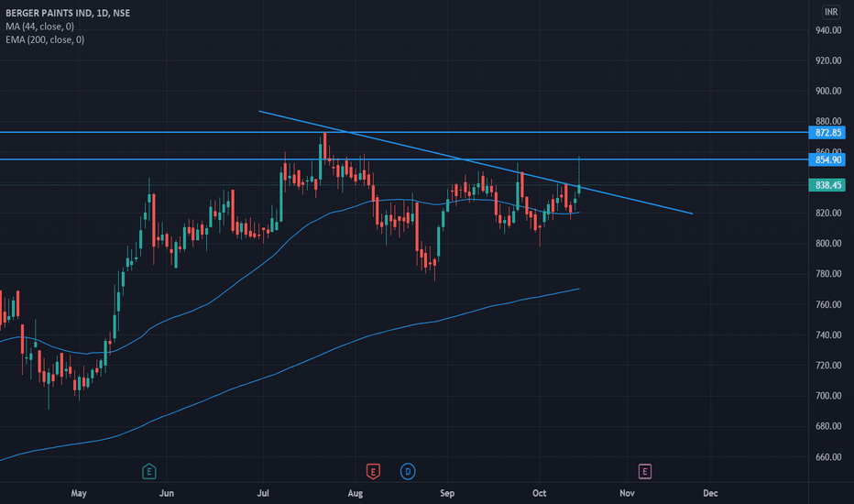Viewport: 854px width, 504px height.
Task: Click the 780.00 price axis label
Action: [827, 273]
